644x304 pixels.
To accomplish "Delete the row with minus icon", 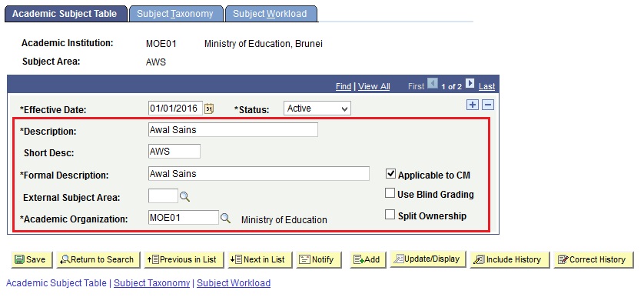I will pyautogui.click(x=487, y=105).
